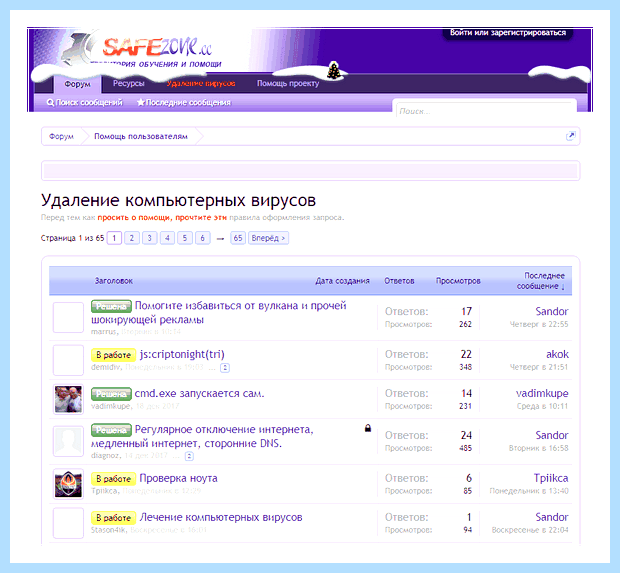Go to Помощь пользователям breadcrumb
Image resolution: width=620 pixels, height=573 pixels.
(x=141, y=136)
